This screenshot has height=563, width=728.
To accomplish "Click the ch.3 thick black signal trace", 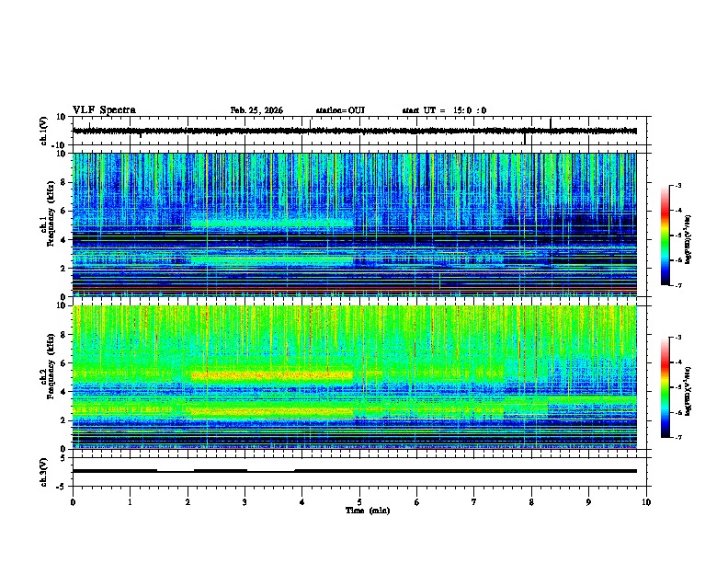I will point(355,471).
